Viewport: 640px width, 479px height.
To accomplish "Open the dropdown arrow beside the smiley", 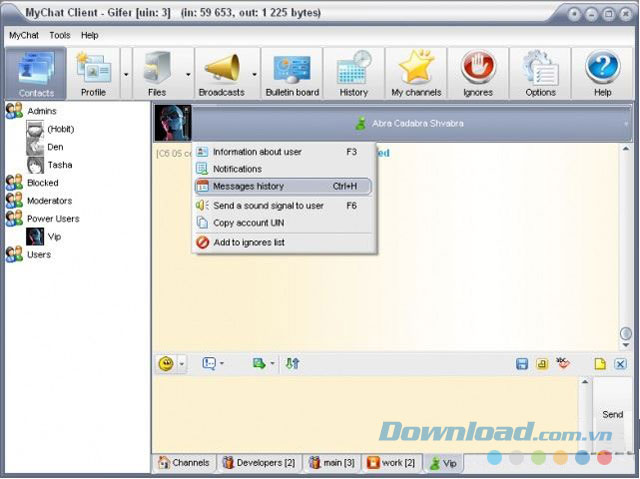I will [x=182, y=364].
